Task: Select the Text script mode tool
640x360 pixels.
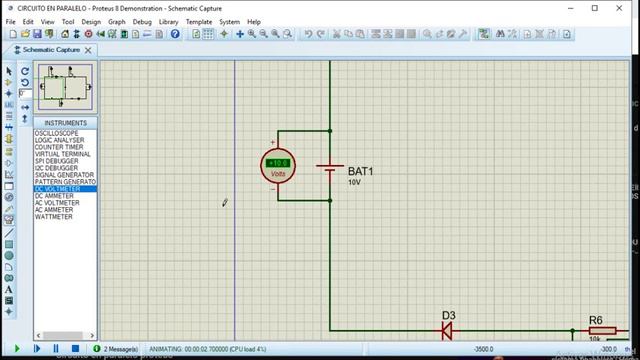Action: (9, 116)
